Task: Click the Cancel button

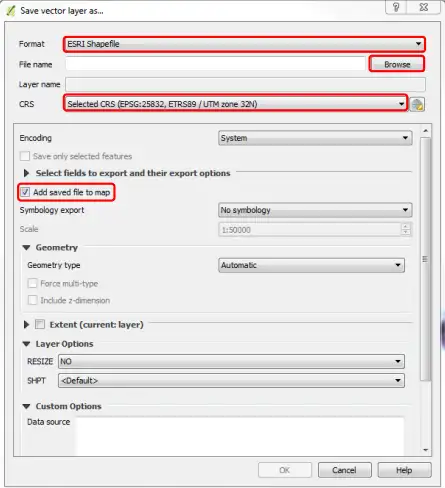Action: [x=345, y=470]
